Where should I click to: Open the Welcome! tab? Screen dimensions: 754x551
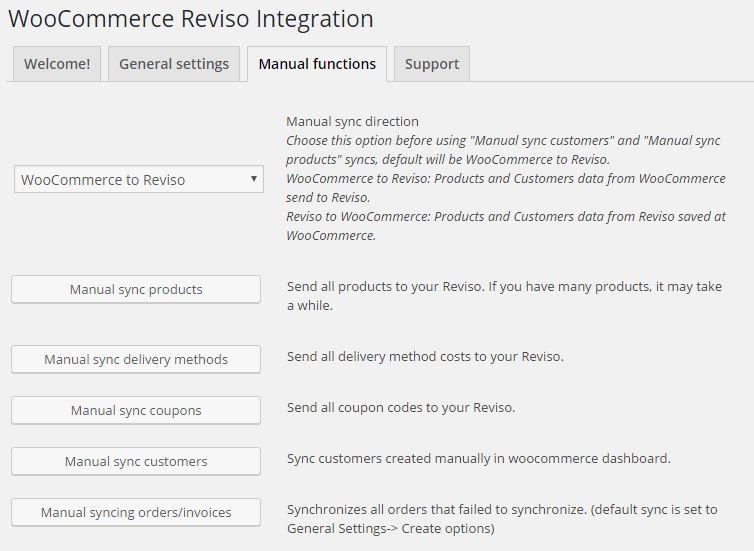tap(57, 64)
